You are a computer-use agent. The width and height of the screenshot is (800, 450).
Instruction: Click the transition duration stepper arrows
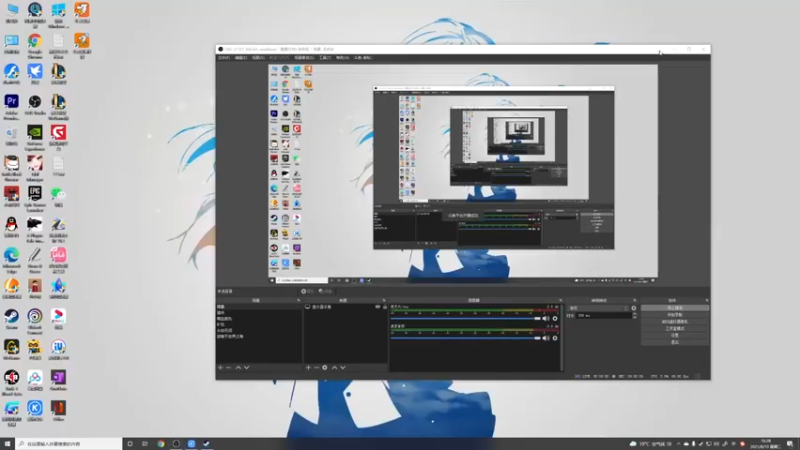634,316
